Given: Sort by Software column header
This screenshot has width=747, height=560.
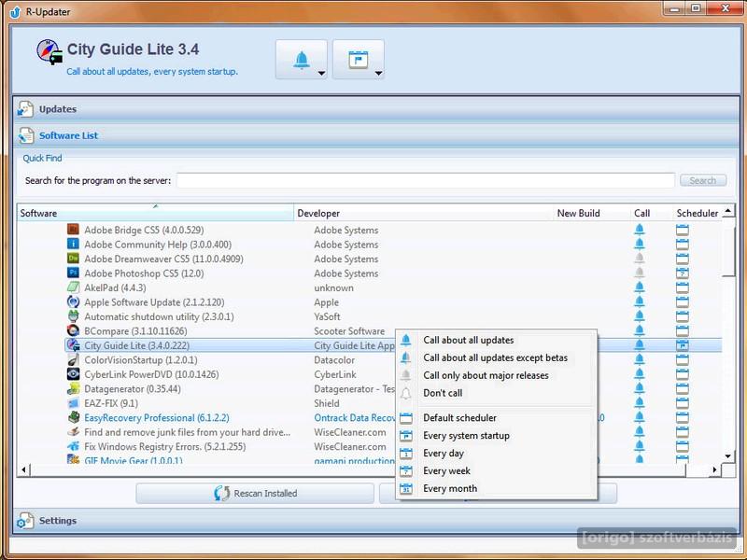Looking at the screenshot, I should (x=155, y=213).
